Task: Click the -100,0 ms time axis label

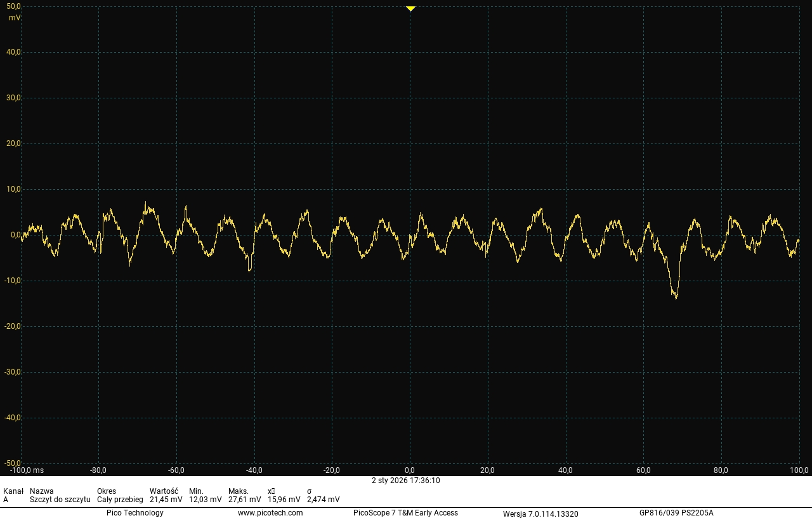Action: 27,470
